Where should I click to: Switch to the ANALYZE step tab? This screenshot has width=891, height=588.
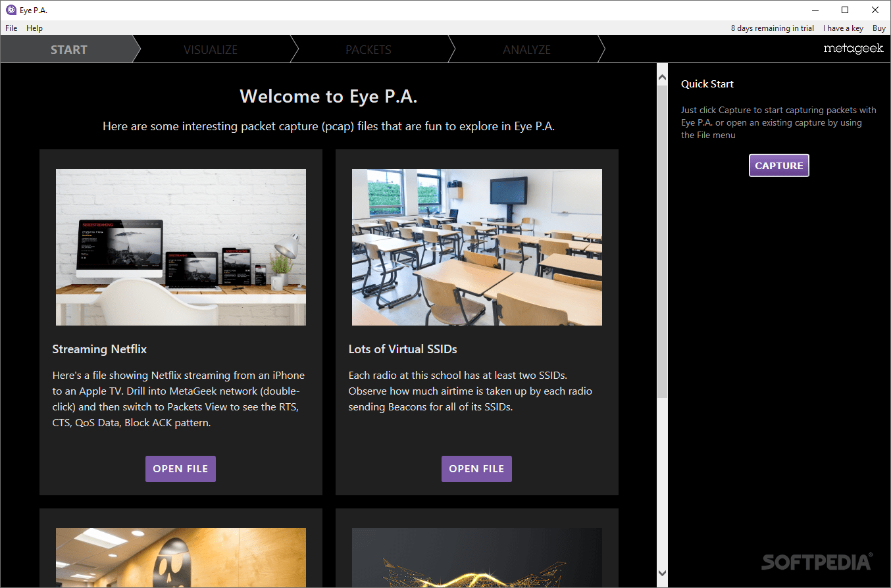(x=526, y=49)
